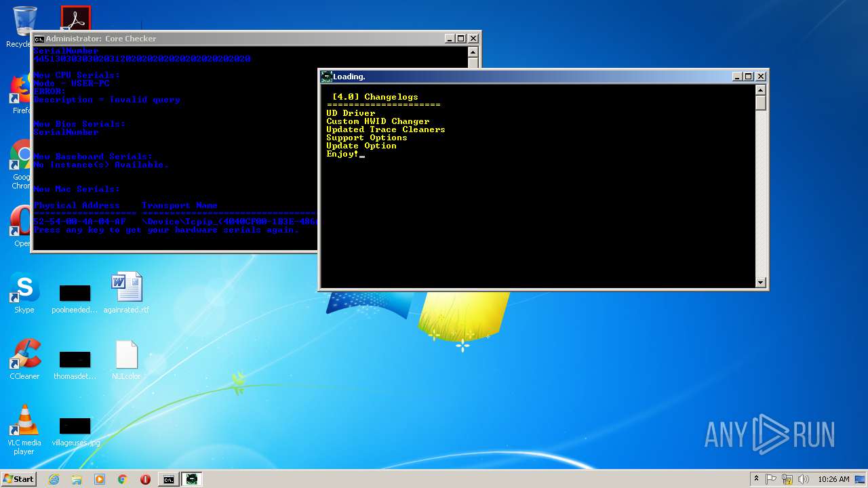Screen dimensions: 868x488
Task: Click the '[4.0] Changelogs' heading text
Action: (x=375, y=97)
